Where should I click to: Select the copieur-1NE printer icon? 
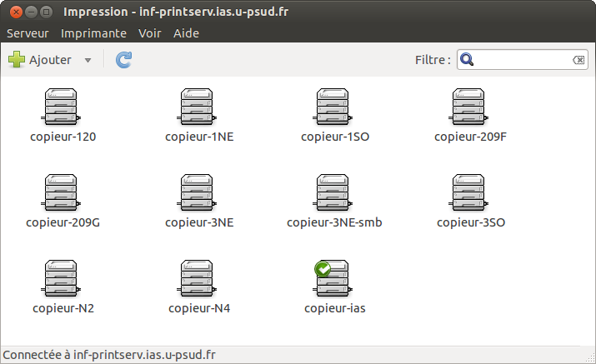198,108
